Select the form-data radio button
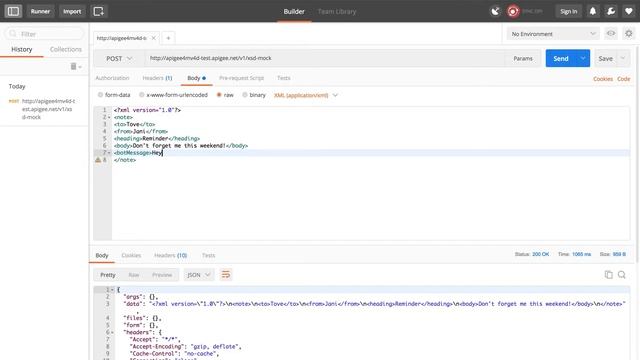Screen dimensions: 640x360 pos(100,95)
